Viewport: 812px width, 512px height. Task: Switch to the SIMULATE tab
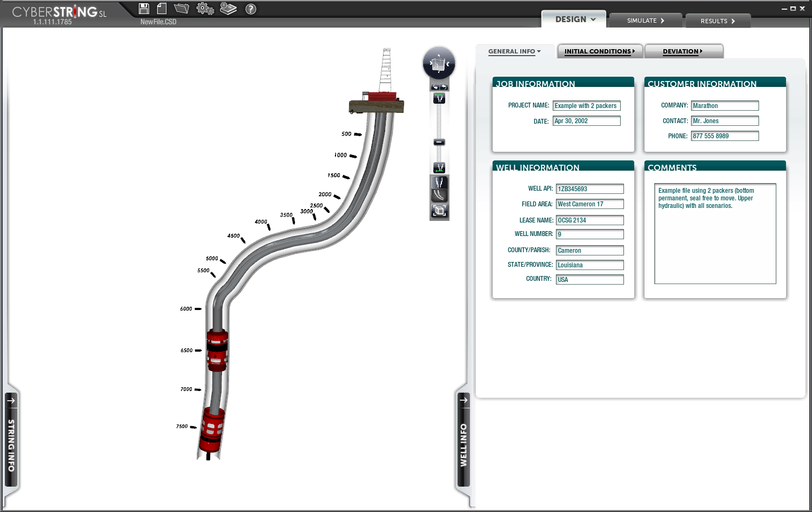coord(645,21)
